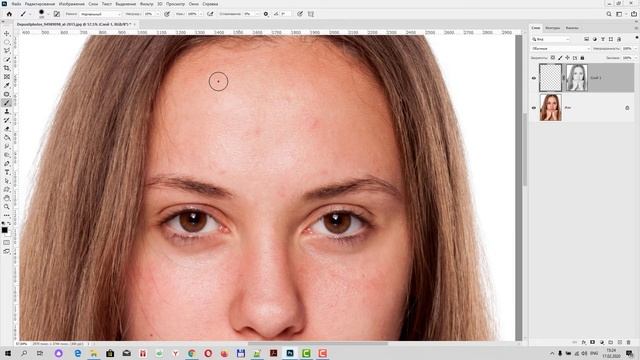
Task: Open the smoothing options gear
Action: [x=266, y=14]
